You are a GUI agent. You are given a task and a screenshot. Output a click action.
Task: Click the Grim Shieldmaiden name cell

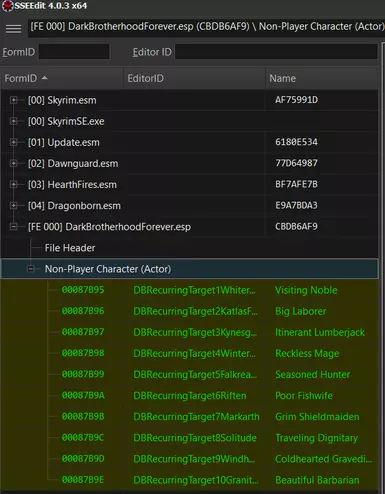(317, 417)
